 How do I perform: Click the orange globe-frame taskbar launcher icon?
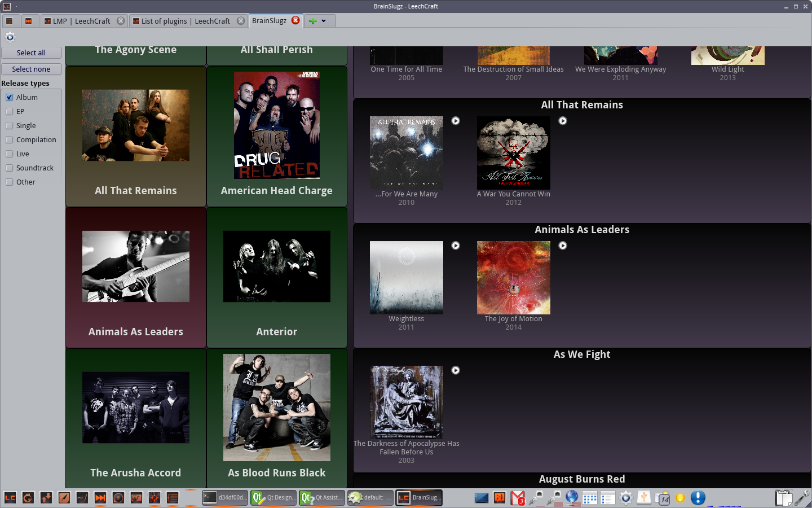[136, 498]
